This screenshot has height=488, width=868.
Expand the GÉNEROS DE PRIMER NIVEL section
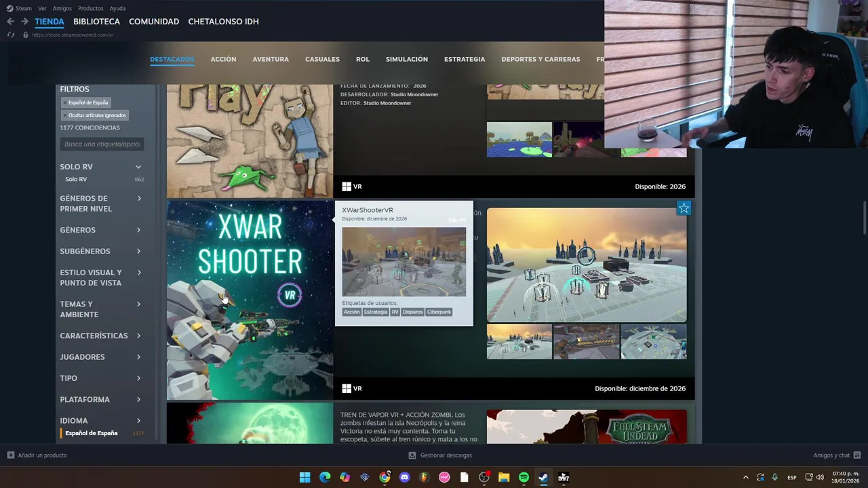coord(139,199)
